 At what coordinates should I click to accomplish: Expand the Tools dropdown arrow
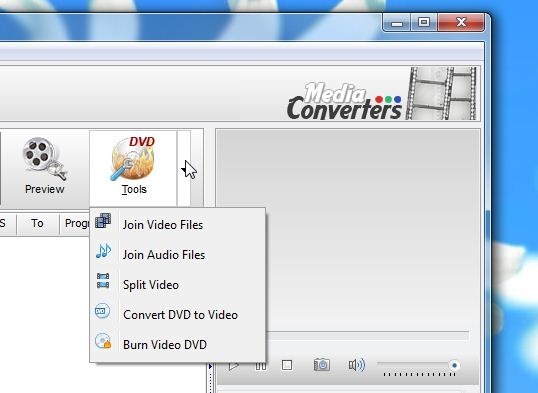point(184,168)
